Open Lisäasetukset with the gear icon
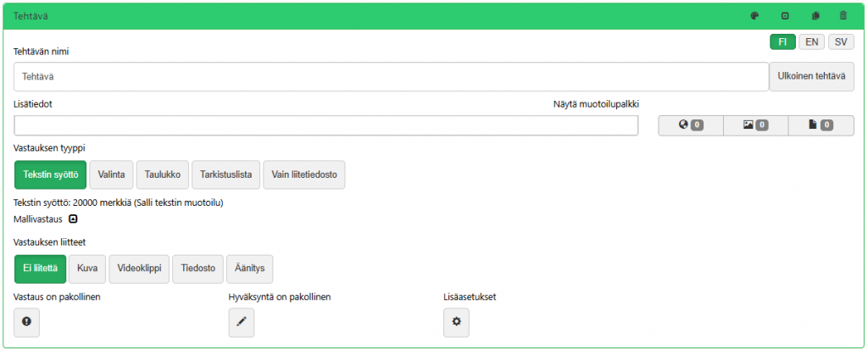This screenshot has height=349, width=868. coord(456,322)
